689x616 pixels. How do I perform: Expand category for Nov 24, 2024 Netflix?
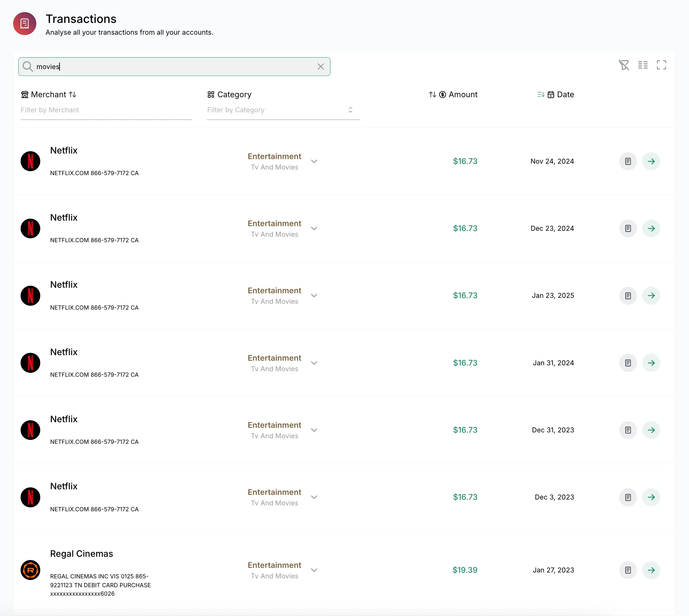tap(314, 161)
